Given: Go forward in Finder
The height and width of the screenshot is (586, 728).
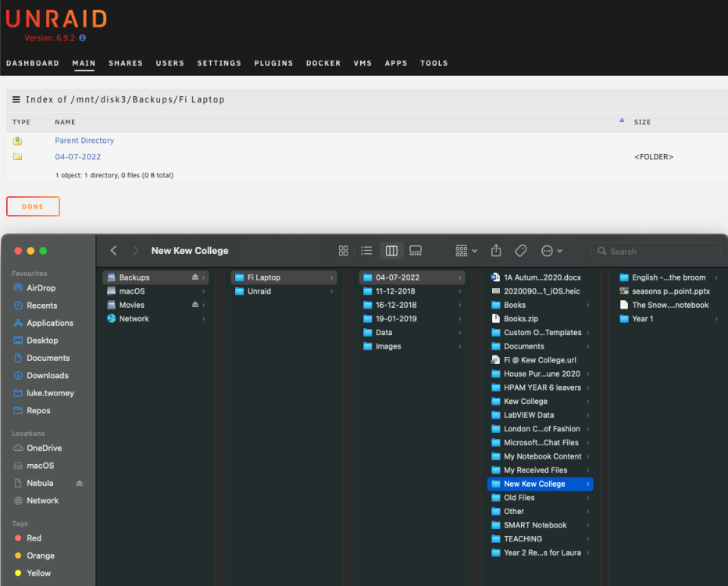Looking at the screenshot, I should (136, 251).
